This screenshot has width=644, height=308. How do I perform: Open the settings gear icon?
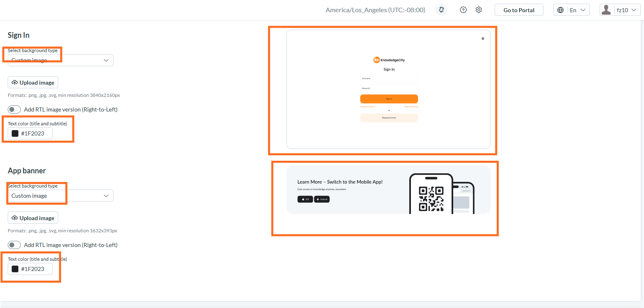pyautogui.click(x=479, y=10)
